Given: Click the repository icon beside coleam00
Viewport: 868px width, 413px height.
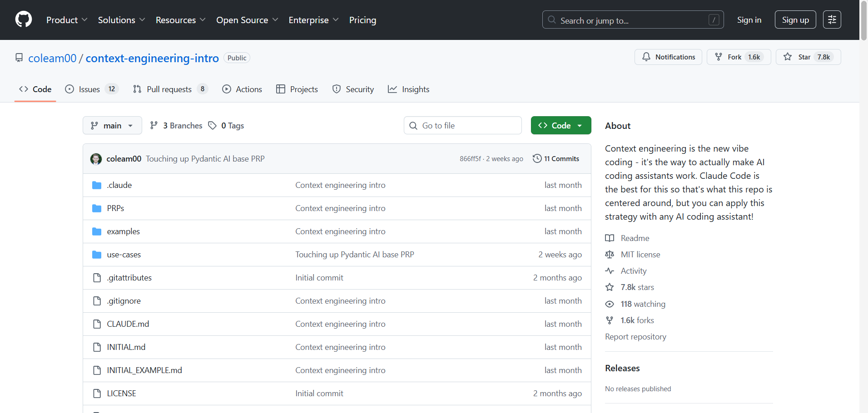Looking at the screenshot, I should (19, 58).
